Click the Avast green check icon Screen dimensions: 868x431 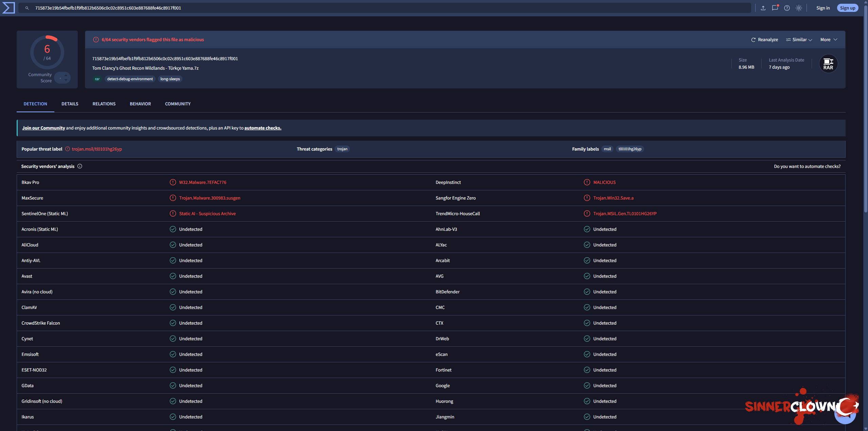point(173,276)
